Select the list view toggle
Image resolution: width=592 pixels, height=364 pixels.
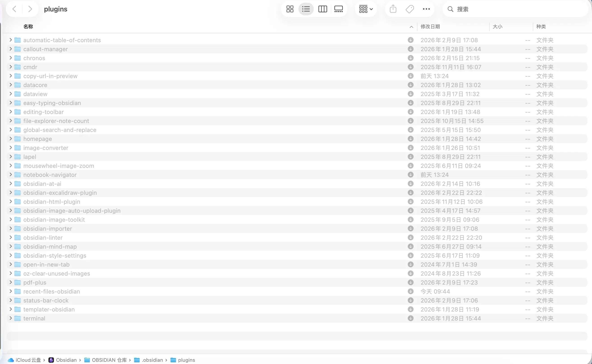click(306, 9)
